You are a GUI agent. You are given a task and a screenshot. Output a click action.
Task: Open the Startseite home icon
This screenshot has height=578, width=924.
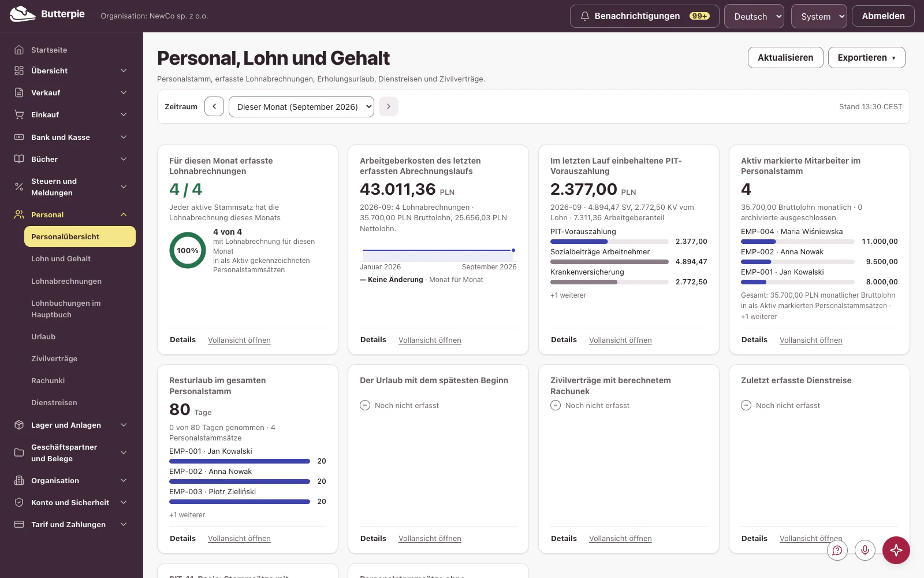pos(19,50)
